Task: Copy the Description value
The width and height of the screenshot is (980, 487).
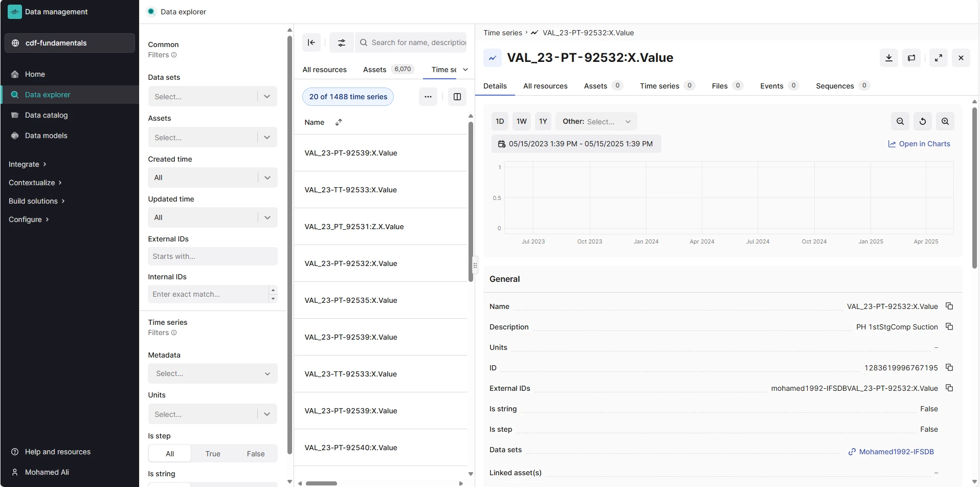Action: point(949,326)
